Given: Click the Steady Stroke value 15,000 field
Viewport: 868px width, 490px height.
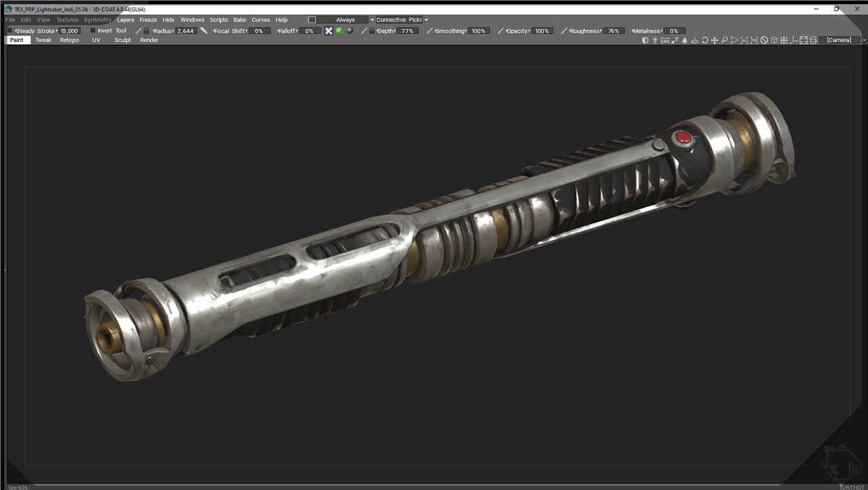Looking at the screenshot, I should pos(70,31).
